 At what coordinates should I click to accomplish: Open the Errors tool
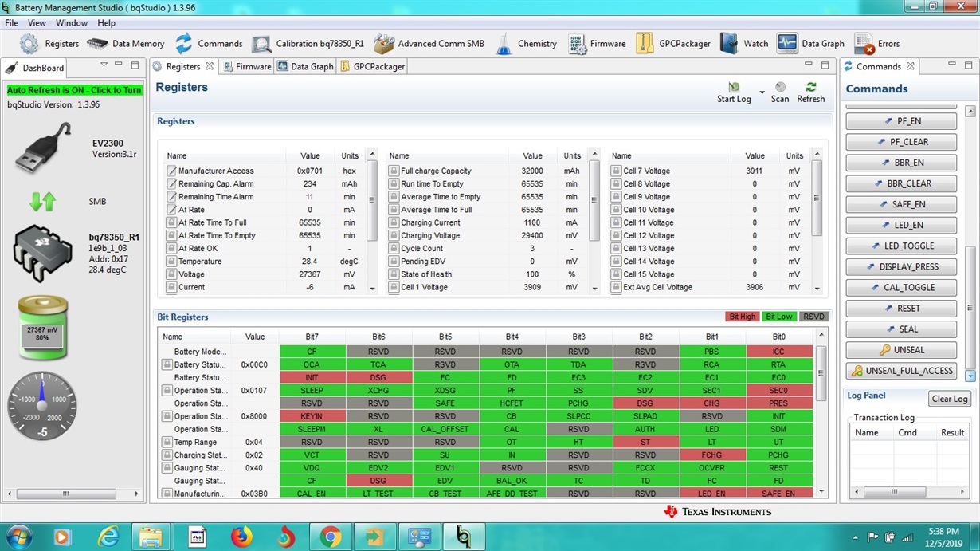pyautogui.click(x=876, y=44)
